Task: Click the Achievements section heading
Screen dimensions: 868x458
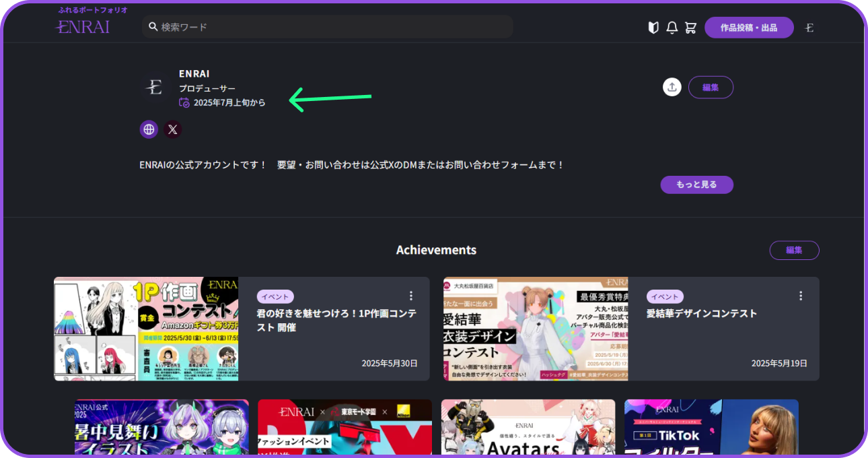Action: tap(436, 250)
